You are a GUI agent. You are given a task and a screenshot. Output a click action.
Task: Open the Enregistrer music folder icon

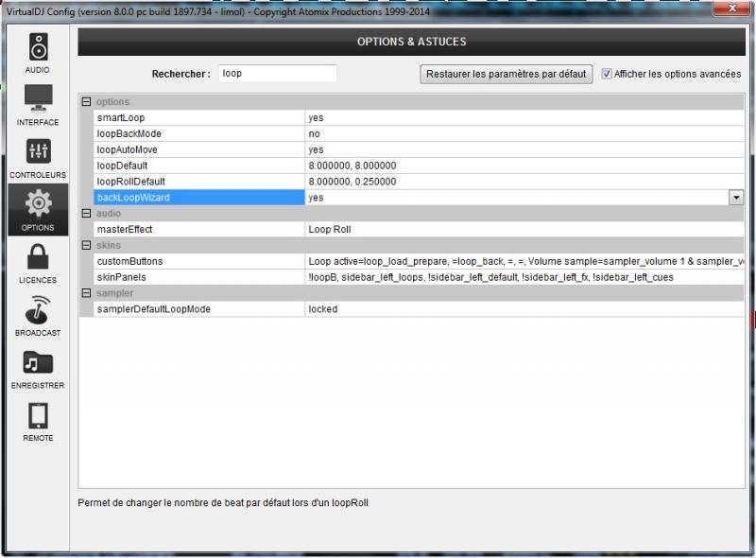pyautogui.click(x=38, y=362)
